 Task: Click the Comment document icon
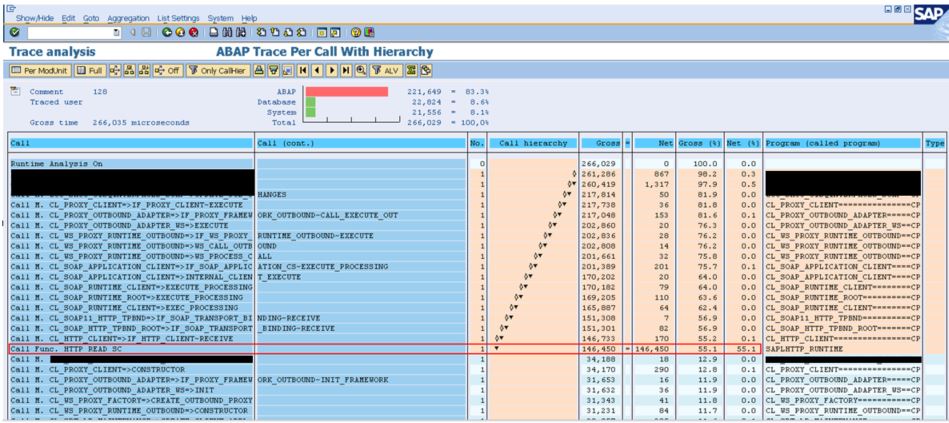click(15, 91)
